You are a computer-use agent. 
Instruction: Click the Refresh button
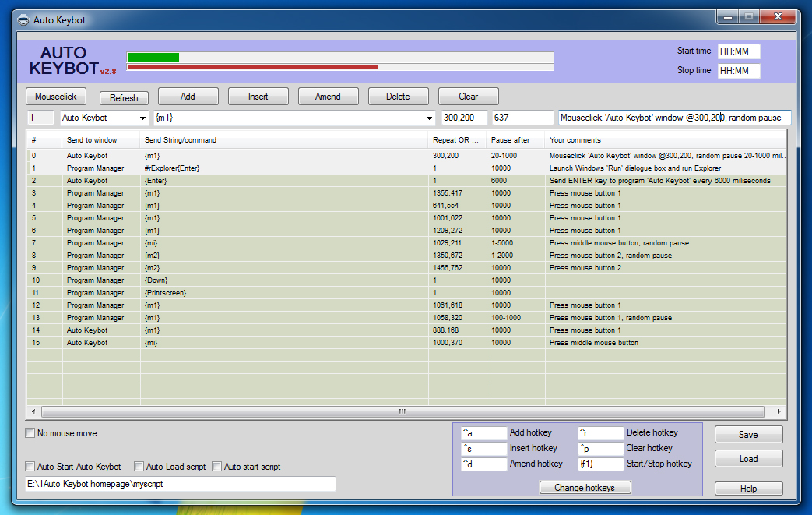click(124, 98)
